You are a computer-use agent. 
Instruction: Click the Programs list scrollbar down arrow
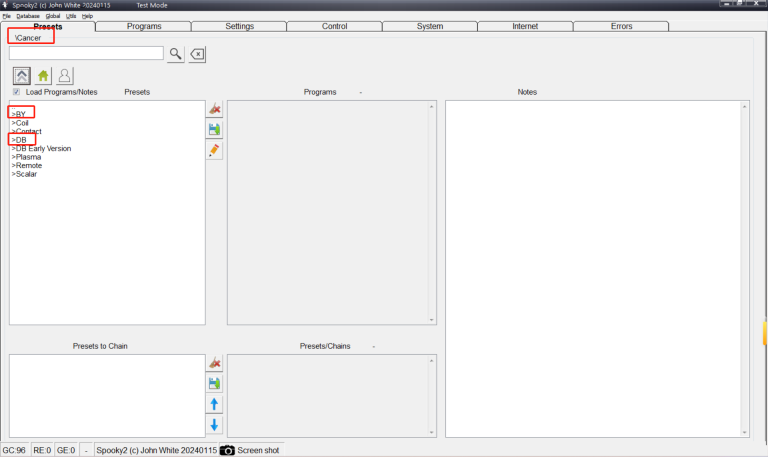click(432, 320)
